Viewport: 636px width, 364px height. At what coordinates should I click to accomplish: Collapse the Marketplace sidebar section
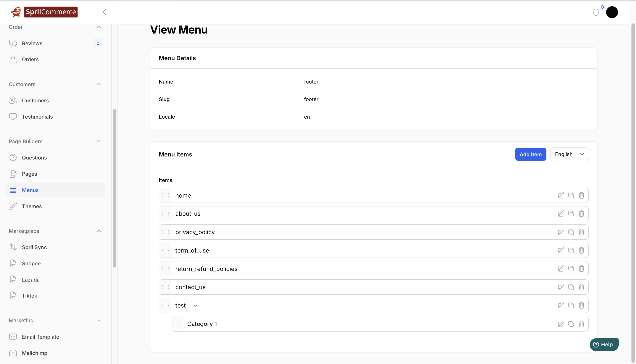tap(99, 231)
